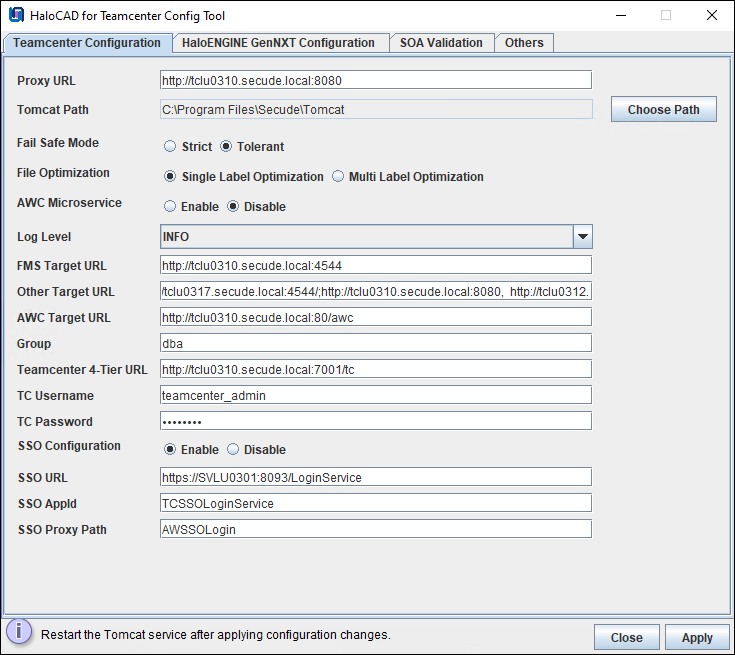Click the SSO URL field
This screenshot has height=655, width=735.
pyautogui.click(x=375, y=477)
